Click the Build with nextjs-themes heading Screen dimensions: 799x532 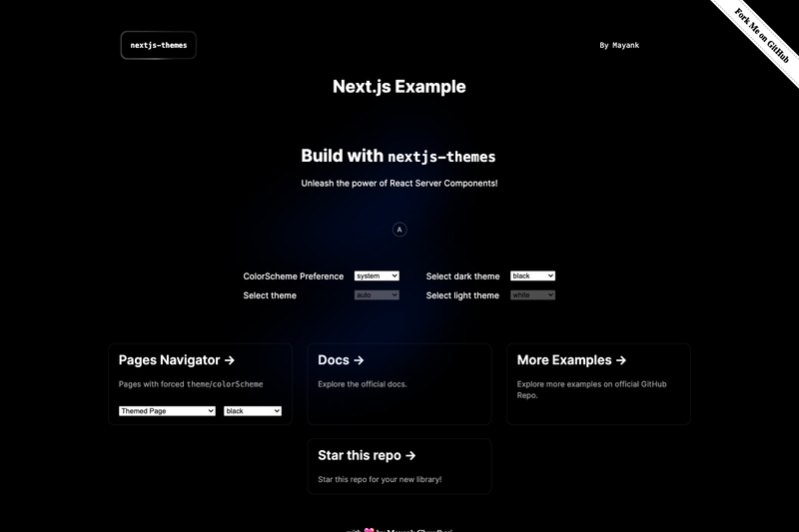click(399, 156)
